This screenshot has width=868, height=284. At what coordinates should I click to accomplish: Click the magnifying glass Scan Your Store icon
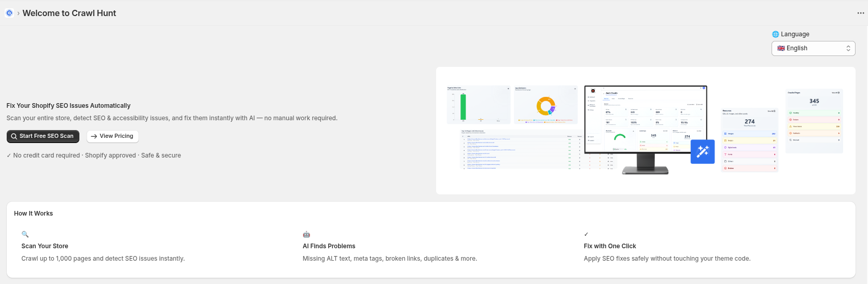(25, 234)
